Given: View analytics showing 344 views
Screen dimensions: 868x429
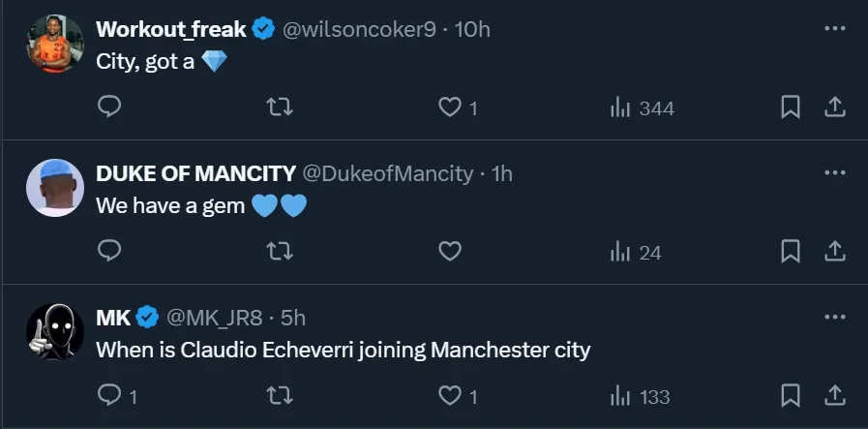Looking at the screenshot, I should [642, 108].
